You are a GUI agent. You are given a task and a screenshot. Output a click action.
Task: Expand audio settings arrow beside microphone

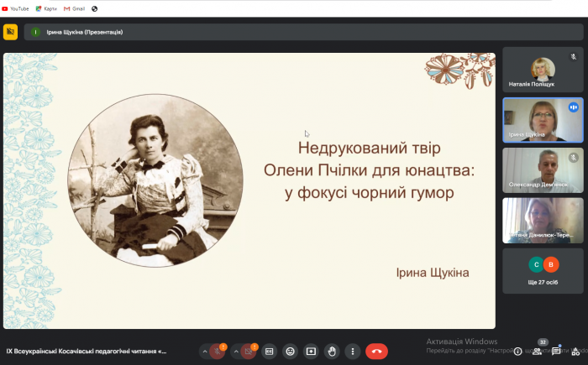tap(204, 352)
